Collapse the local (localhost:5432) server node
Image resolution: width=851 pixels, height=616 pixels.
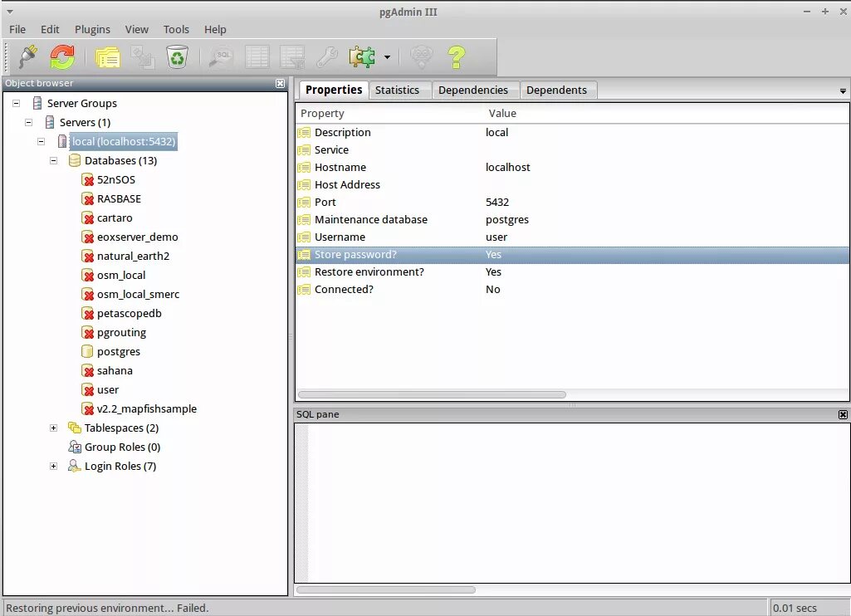point(42,141)
